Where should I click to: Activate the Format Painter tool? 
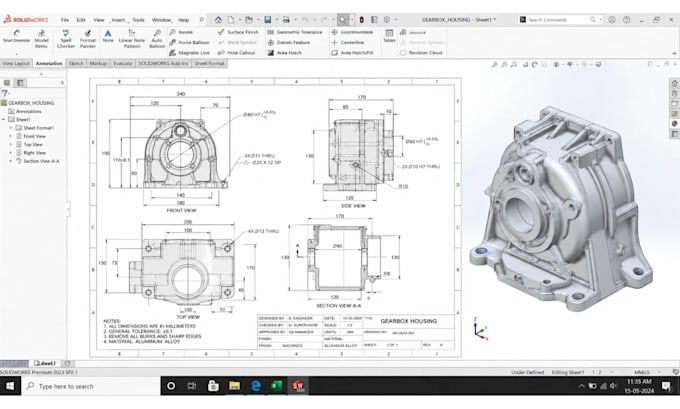[88, 39]
